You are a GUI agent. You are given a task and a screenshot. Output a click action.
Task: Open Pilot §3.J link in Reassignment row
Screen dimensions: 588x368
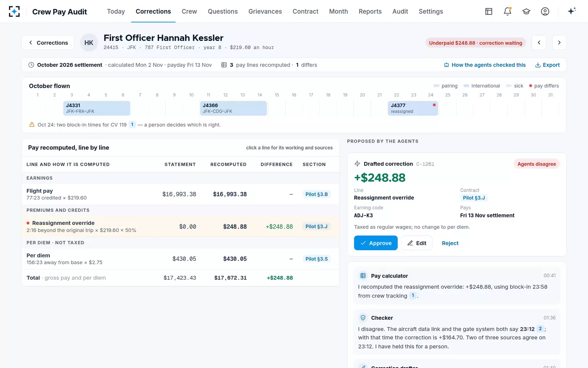coord(316,227)
